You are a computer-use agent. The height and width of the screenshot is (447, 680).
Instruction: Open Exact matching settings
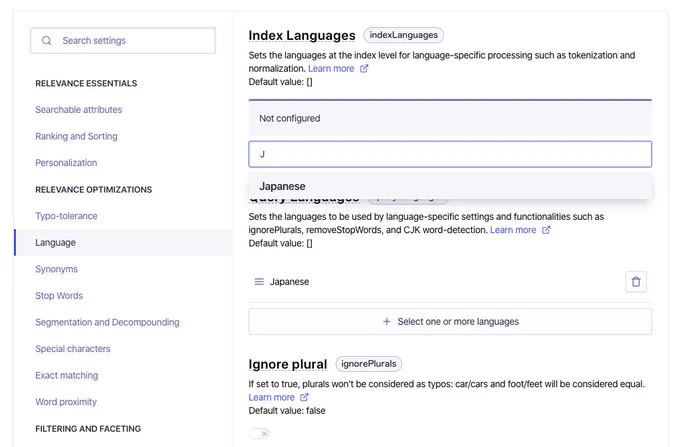click(x=67, y=375)
